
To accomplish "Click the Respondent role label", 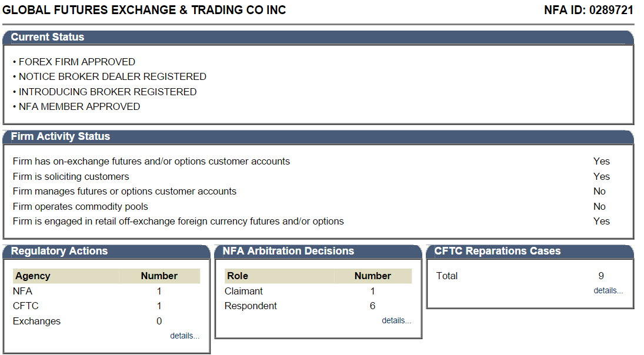I will 251,306.
